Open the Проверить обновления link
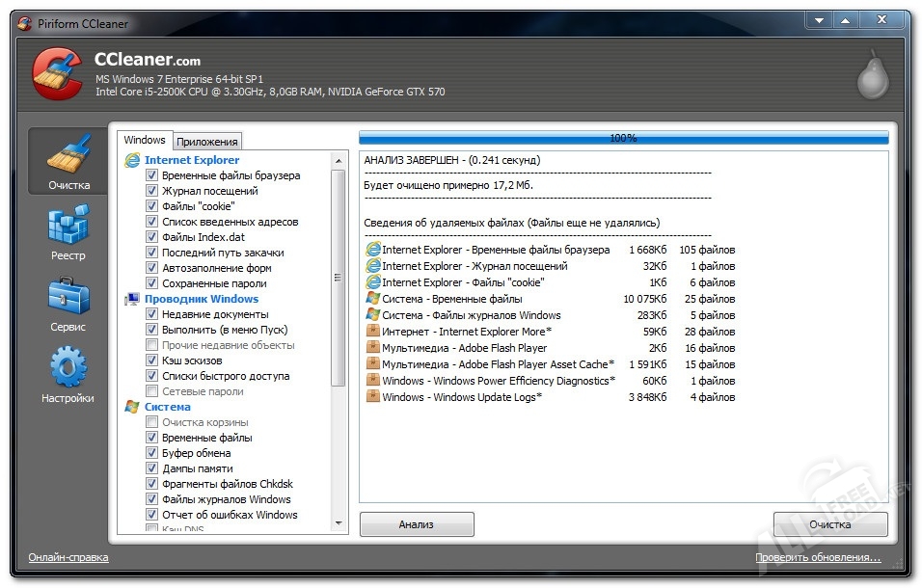This screenshot has width=922, height=588. (817, 557)
